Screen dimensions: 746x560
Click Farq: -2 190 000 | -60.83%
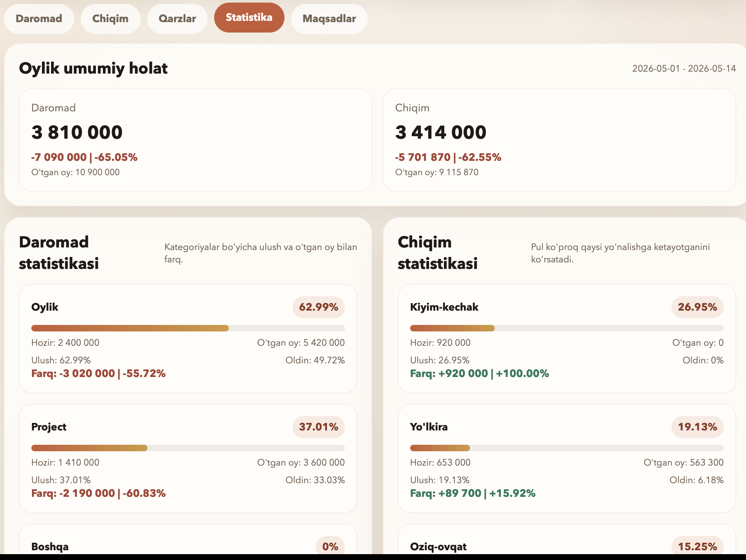pyautogui.click(x=99, y=493)
